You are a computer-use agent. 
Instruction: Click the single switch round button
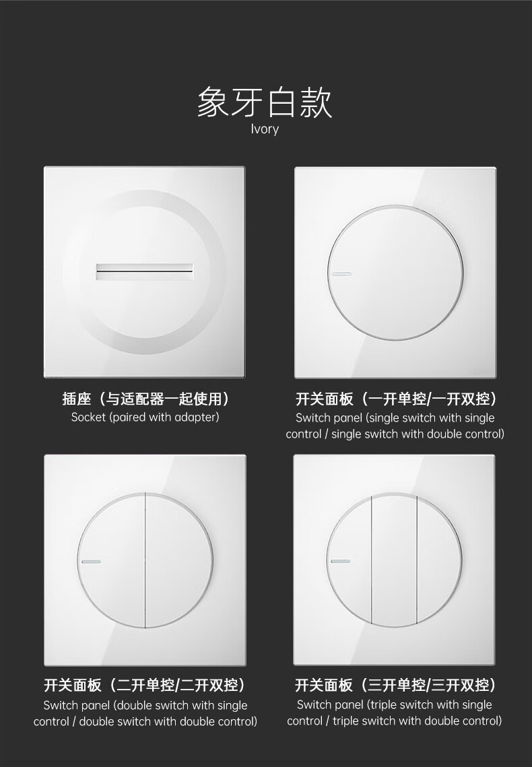click(395, 273)
